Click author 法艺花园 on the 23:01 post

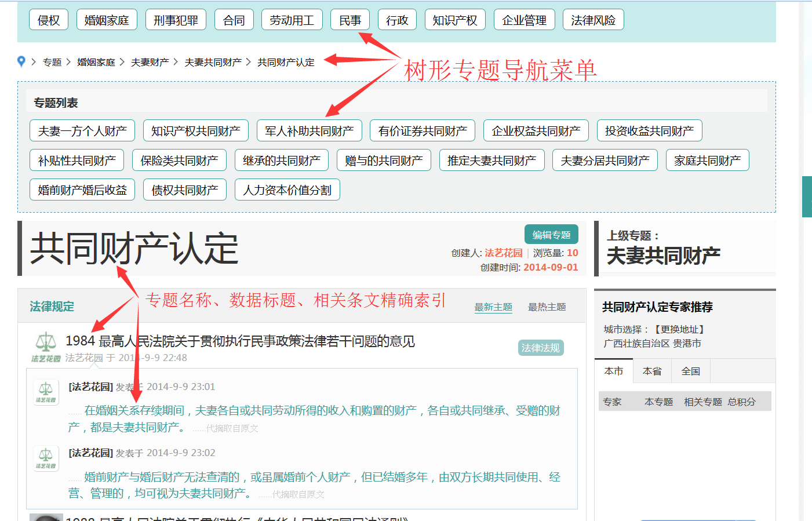pyautogui.click(x=91, y=387)
